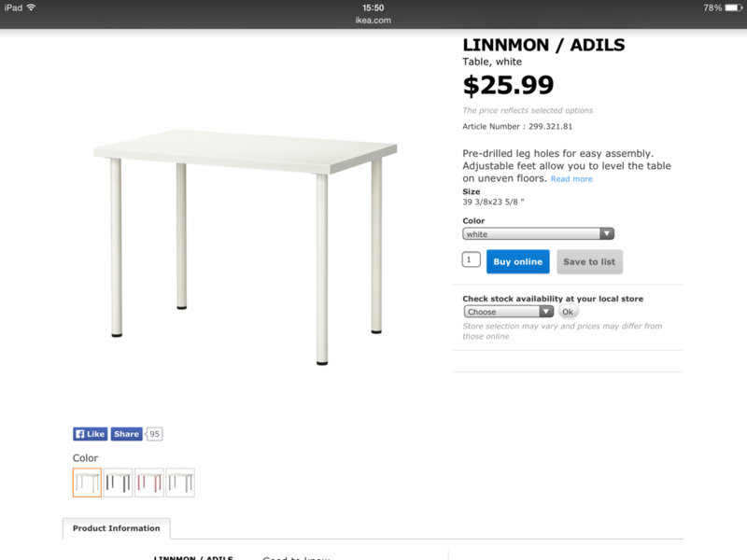Image resolution: width=747 pixels, height=560 pixels.
Task: Click the Facebook Share button
Action: [126, 434]
